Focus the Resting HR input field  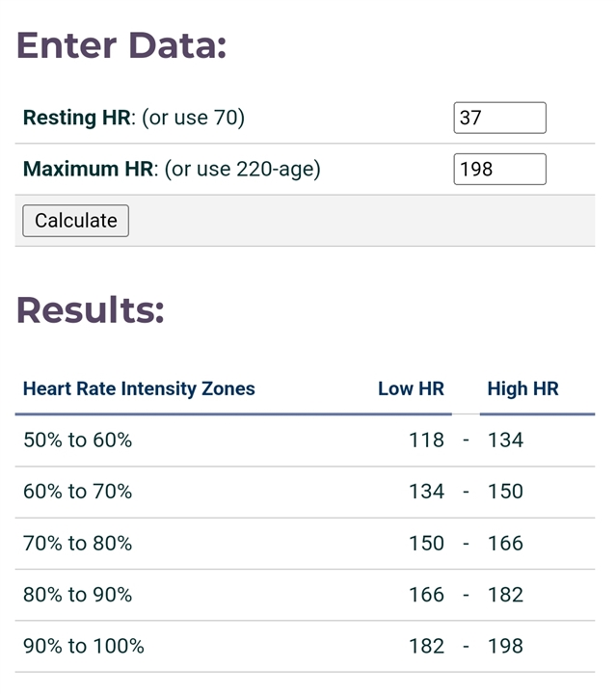coord(499,118)
